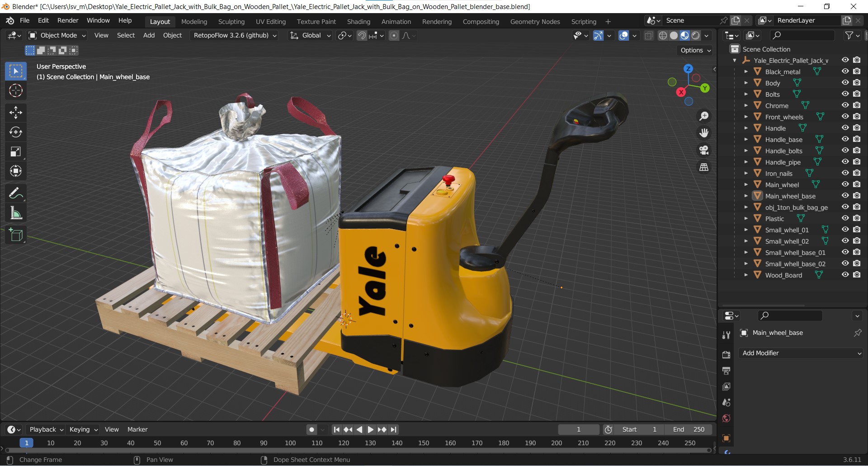Open the Add menu in viewport header
The height and width of the screenshot is (466, 868).
149,35
